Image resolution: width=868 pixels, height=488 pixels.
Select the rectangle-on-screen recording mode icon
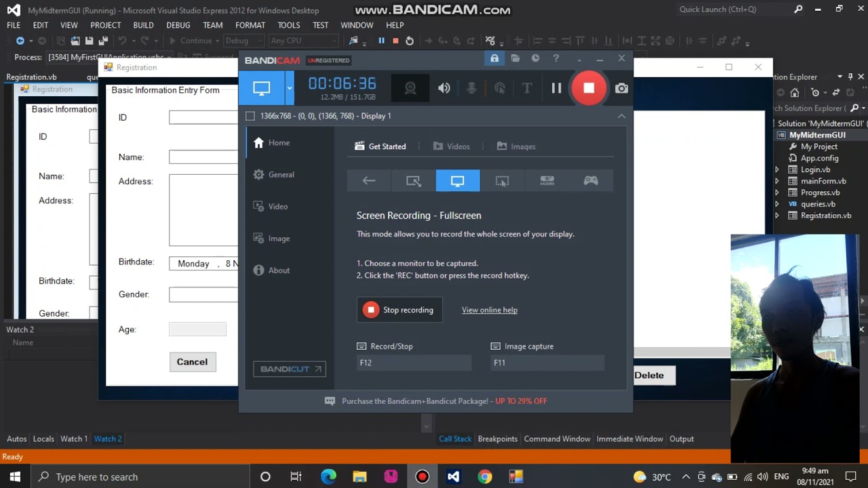point(414,180)
